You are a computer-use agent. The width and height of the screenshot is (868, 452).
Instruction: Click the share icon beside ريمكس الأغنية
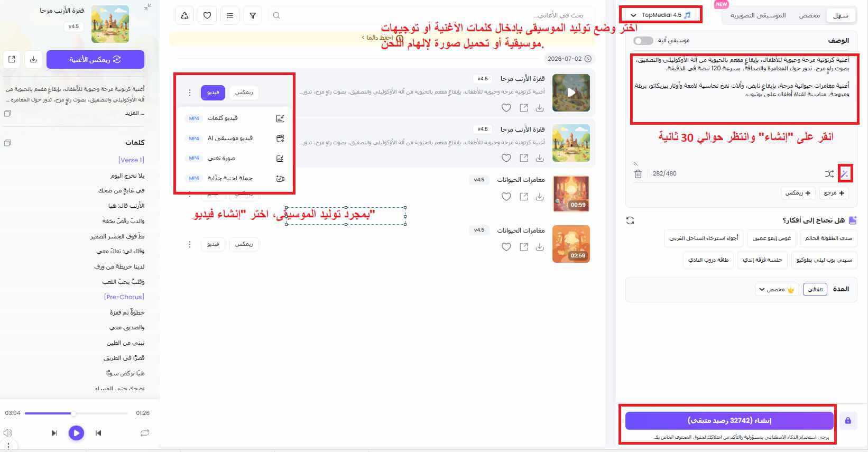coord(12,60)
